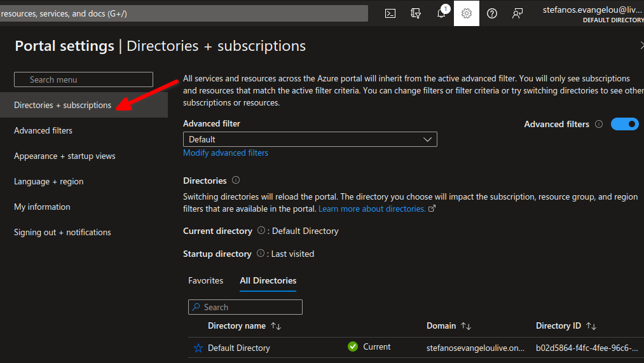This screenshot has width=644, height=363.
Task: Click the portal settings gear icon
Action: coord(467,13)
